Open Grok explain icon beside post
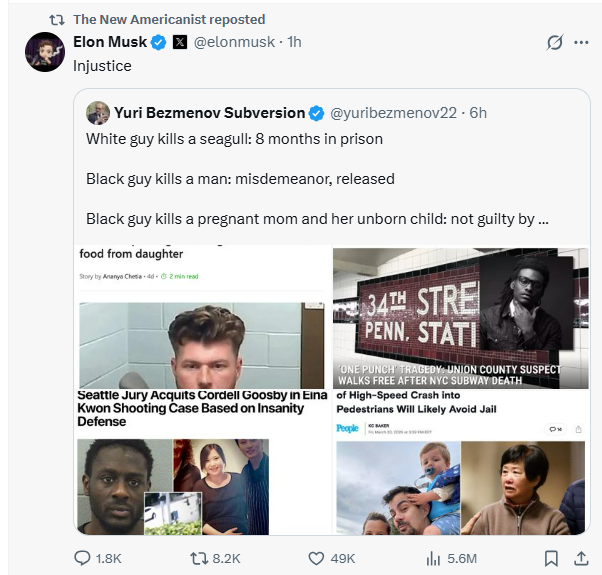This screenshot has width=602, height=575. (555, 43)
